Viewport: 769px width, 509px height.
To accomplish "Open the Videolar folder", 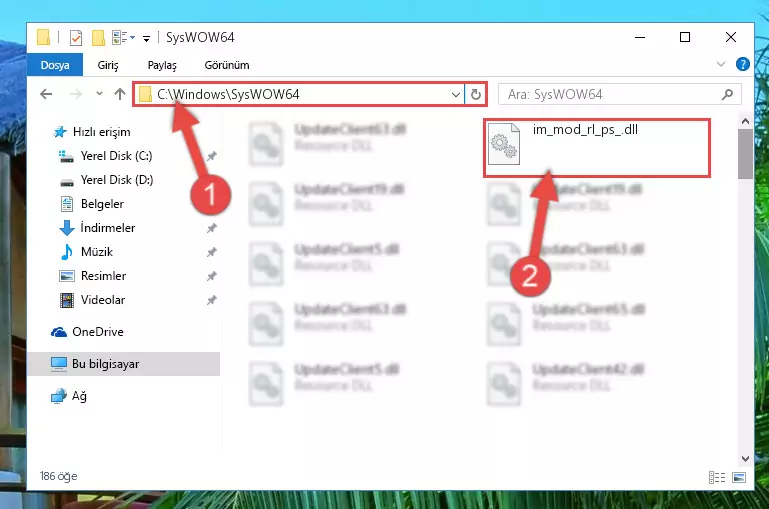I will click(x=103, y=300).
